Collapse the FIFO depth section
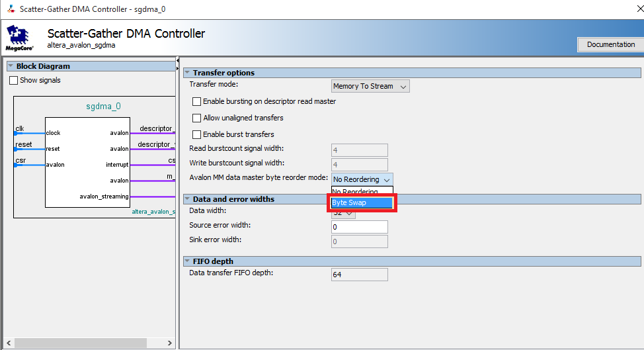Screen dimensions: 644x350 [187, 261]
